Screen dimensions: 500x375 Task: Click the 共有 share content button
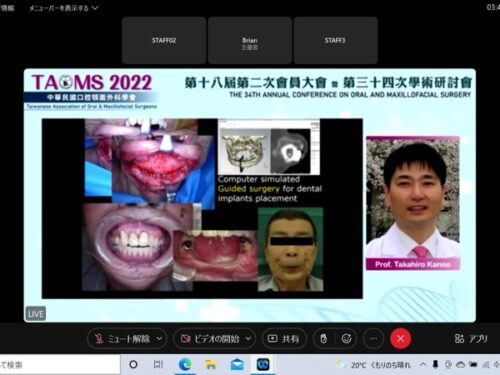(284, 339)
